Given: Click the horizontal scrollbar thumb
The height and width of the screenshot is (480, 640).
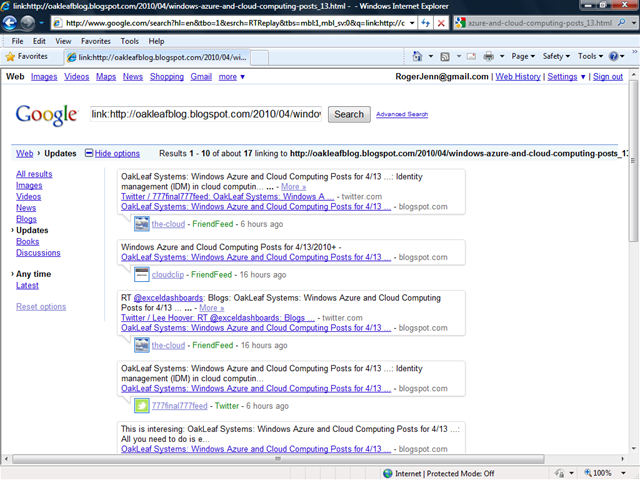Looking at the screenshot, I should [278, 459].
